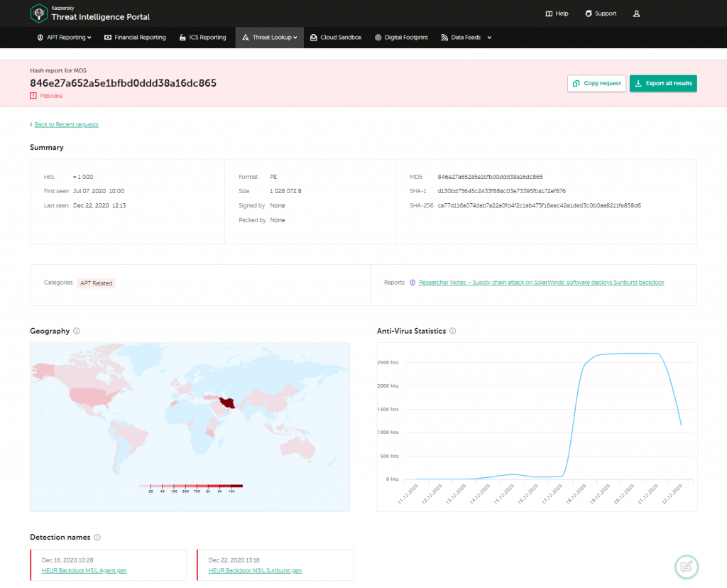Click the APT Related category tag
The height and width of the screenshot is (588, 727).
(x=96, y=283)
